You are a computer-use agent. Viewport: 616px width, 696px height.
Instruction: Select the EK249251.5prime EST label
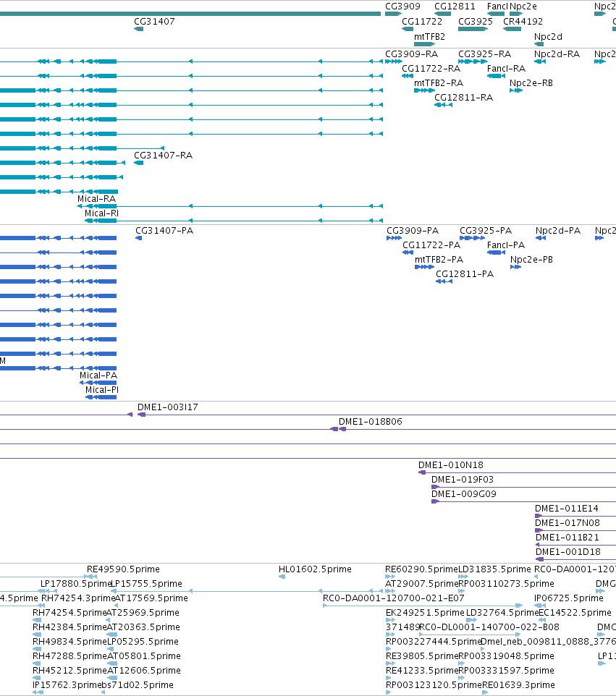coord(425,613)
